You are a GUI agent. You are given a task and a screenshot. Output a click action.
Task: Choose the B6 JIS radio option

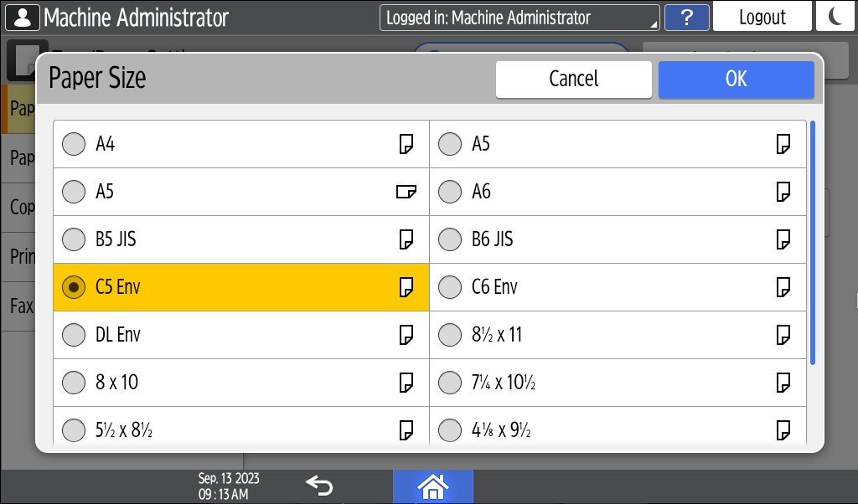(x=451, y=240)
